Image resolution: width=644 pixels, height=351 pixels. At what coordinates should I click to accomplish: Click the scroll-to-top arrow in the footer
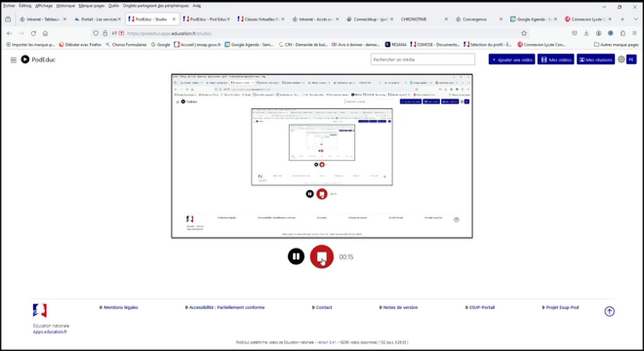(x=609, y=311)
